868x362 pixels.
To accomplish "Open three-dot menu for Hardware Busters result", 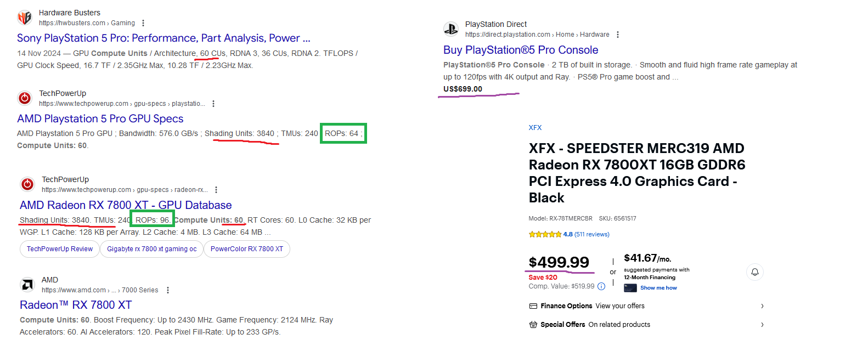I will [143, 23].
